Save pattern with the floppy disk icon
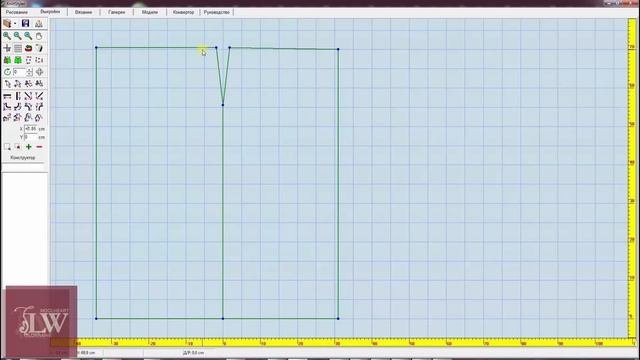This screenshot has width=640, height=360. (25, 24)
